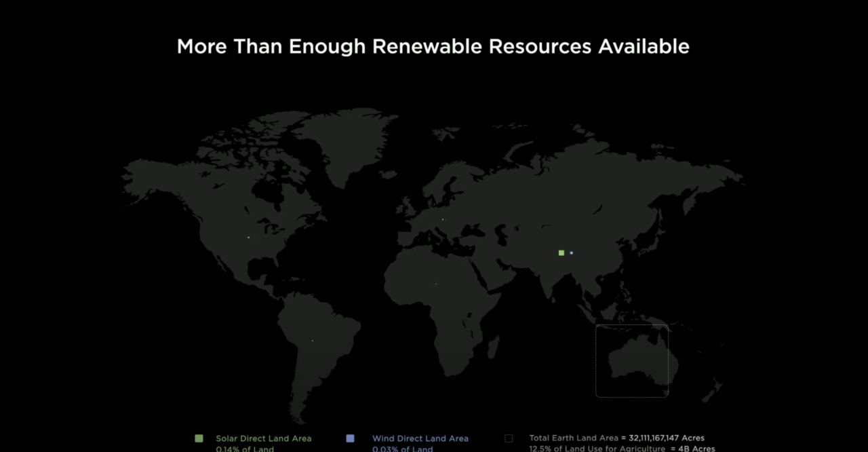Select the green Solar legend swatch

[199, 438]
